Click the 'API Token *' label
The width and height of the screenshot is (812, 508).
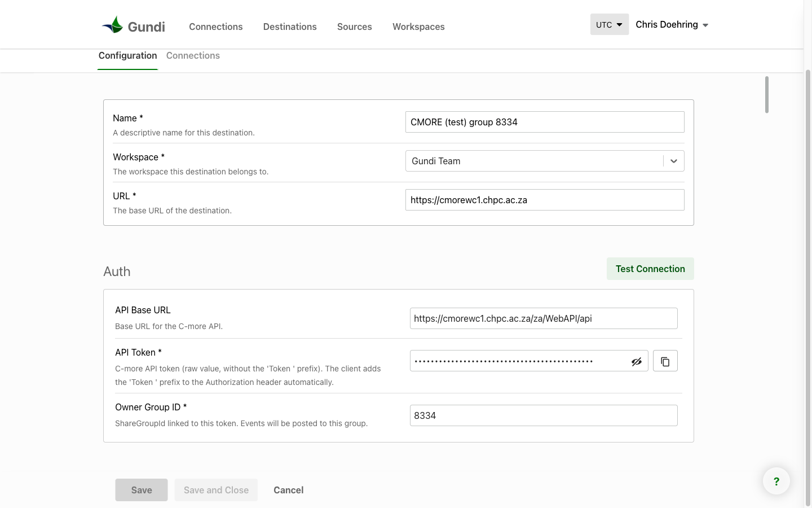(x=139, y=352)
